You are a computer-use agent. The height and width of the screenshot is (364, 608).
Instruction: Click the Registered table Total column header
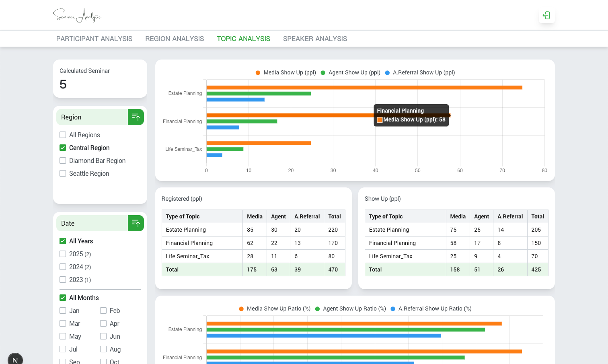click(335, 216)
